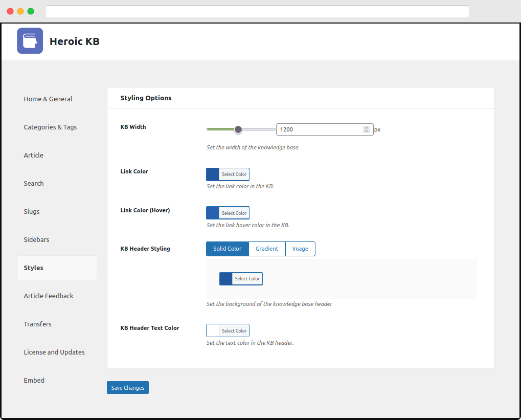Image resolution: width=521 pixels, height=420 pixels.
Task: Select the Embed settings tab
Action: 34,381
